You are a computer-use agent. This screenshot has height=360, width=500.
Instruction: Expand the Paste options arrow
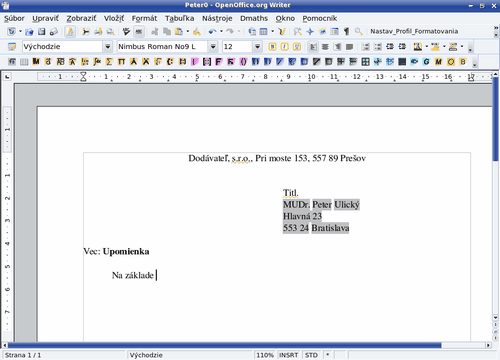coord(187,32)
